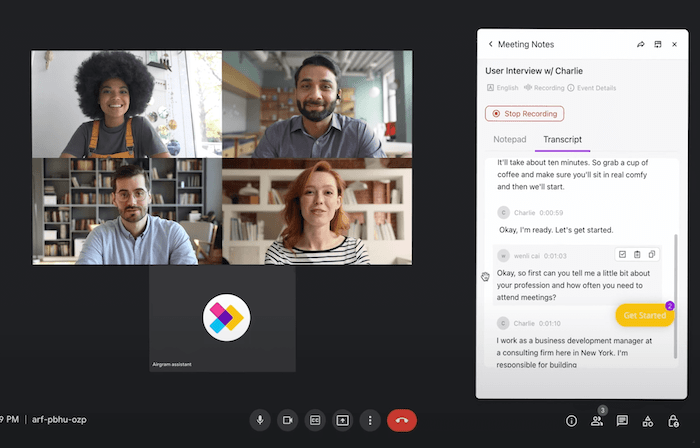
Task: Select video tile of red-haired woman
Action: point(317,212)
